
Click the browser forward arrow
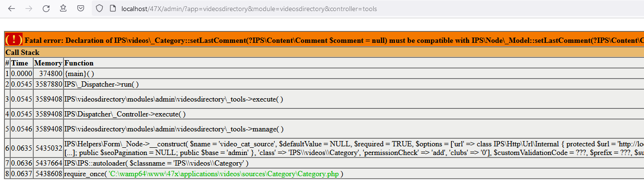tap(29, 8)
